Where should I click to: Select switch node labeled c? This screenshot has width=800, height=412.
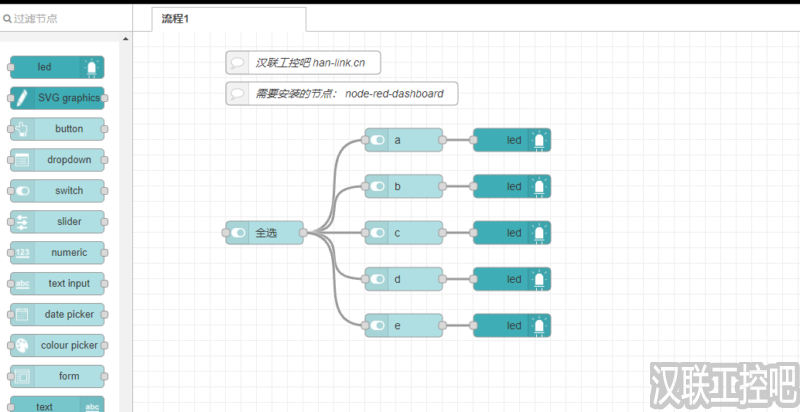click(404, 233)
